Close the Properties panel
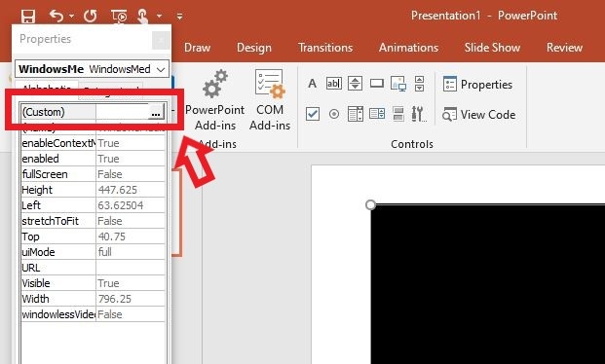The image size is (605, 364). click(161, 40)
